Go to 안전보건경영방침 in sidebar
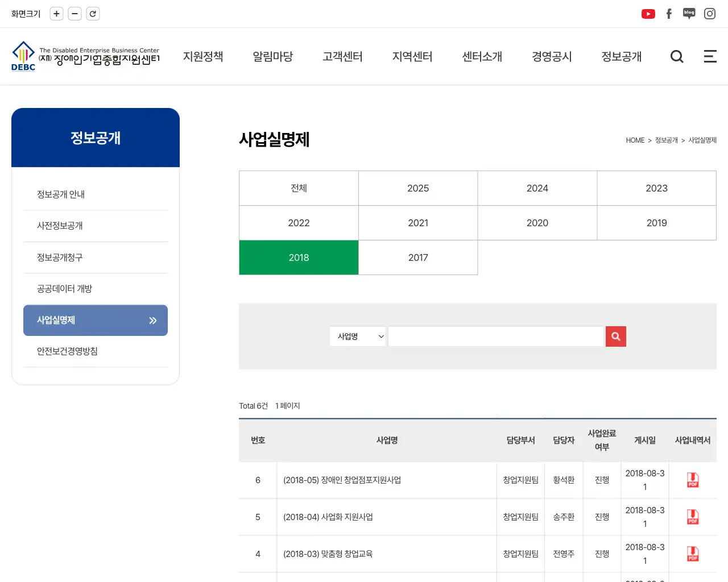 click(x=96, y=351)
